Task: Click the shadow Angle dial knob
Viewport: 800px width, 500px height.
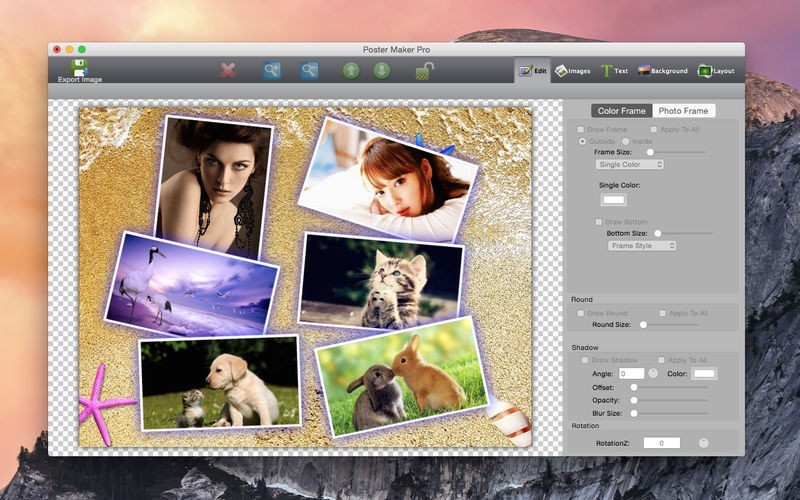Action: click(653, 373)
